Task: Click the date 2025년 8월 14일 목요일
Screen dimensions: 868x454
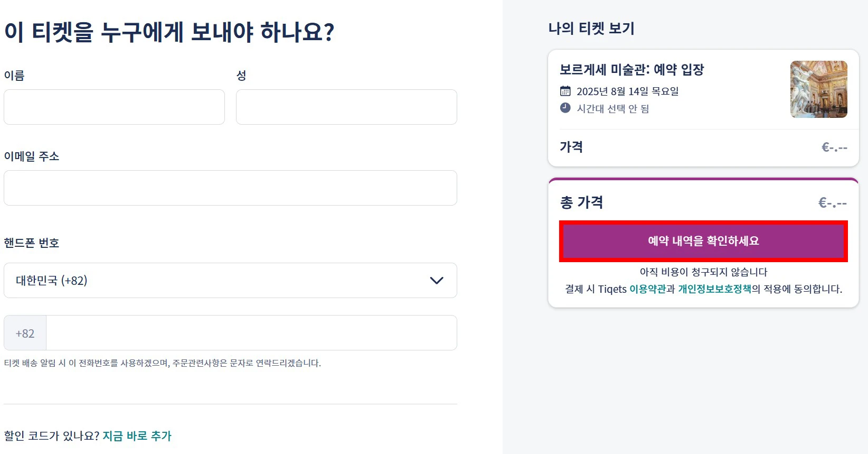Action: coord(627,91)
